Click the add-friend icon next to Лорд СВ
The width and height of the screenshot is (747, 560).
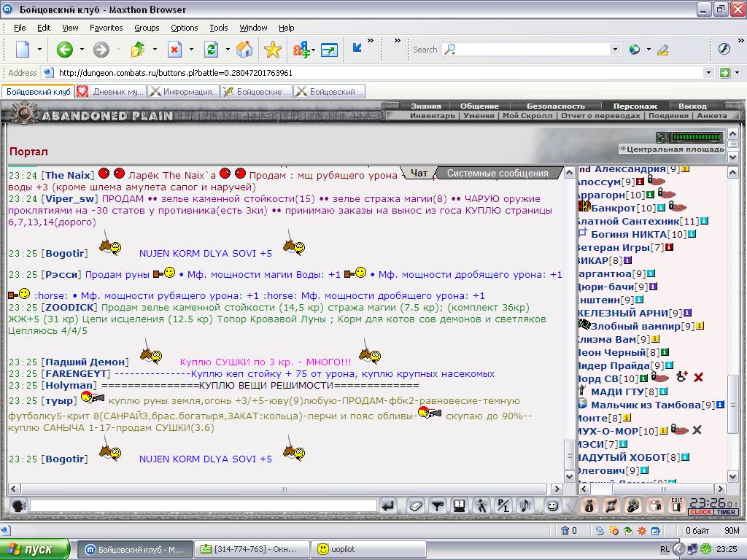[682, 377]
